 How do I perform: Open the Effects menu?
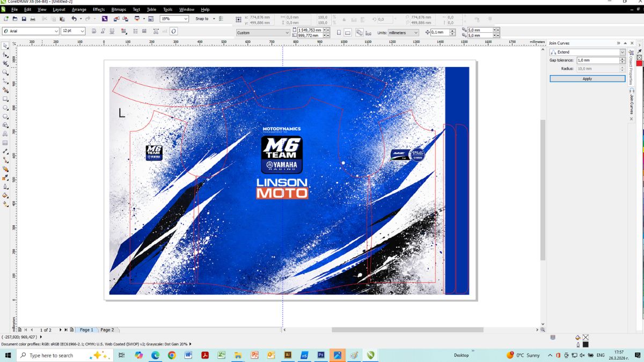pyautogui.click(x=99, y=10)
